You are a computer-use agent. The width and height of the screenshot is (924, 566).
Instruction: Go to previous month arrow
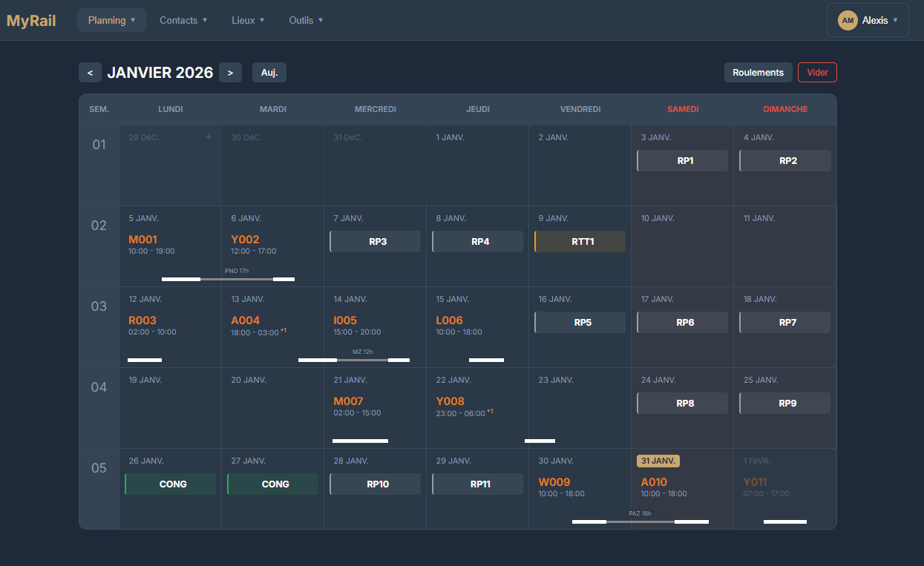pyautogui.click(x=90, y=73)
